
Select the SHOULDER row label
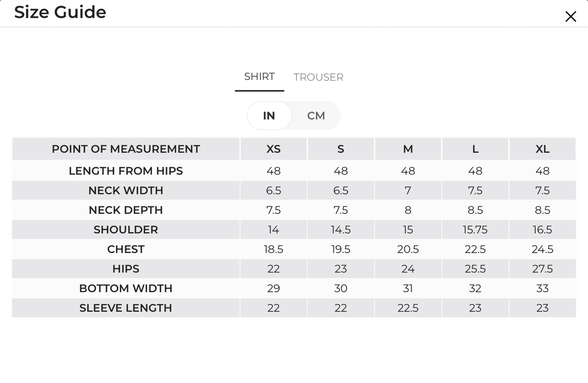coord(126,230)
